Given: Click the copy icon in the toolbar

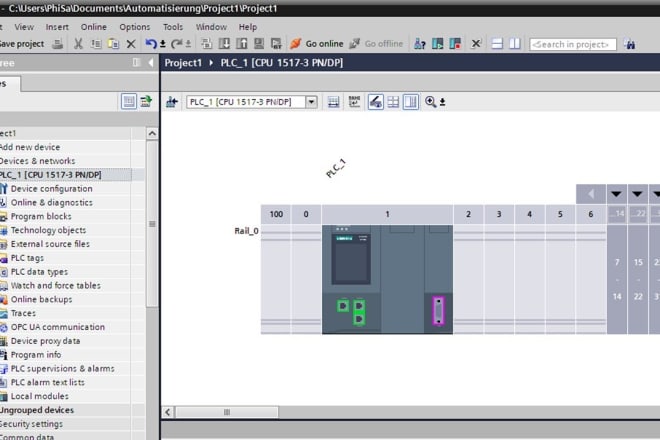Looking at the screenshot, I should [x=96, y=43].
